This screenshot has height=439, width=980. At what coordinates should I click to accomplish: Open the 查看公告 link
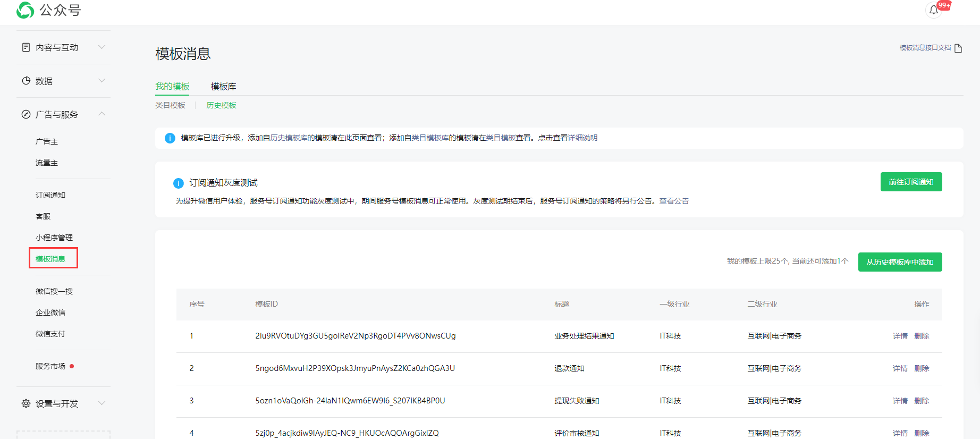(674, 201)
